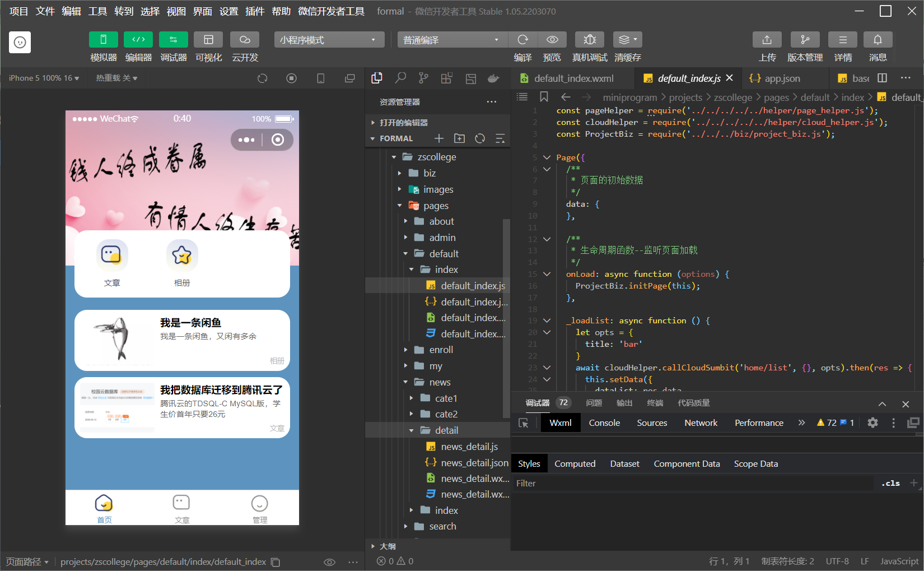
Task: Click the .cls button in Styles
Action: coord(890,483)
